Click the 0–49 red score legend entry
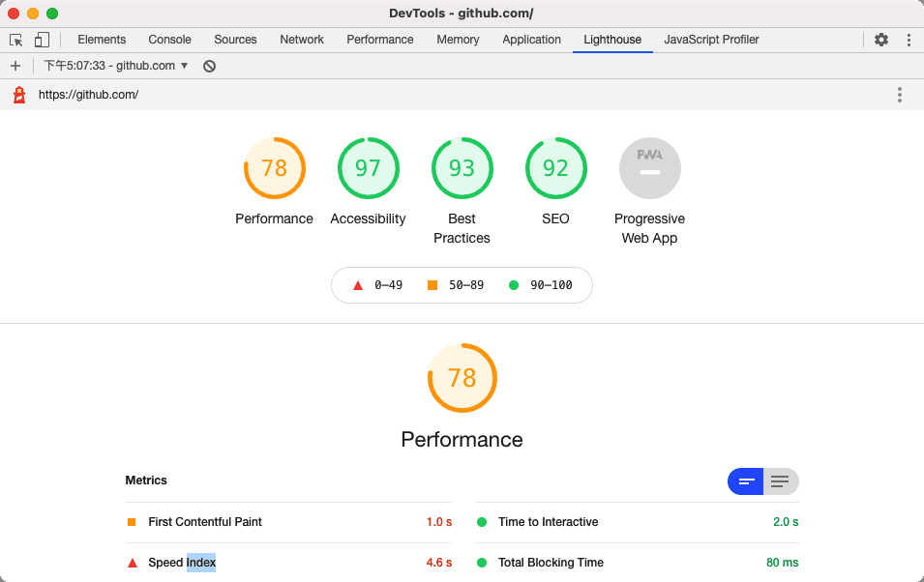This screenshot has width=924, height=582. coord(377,285)
